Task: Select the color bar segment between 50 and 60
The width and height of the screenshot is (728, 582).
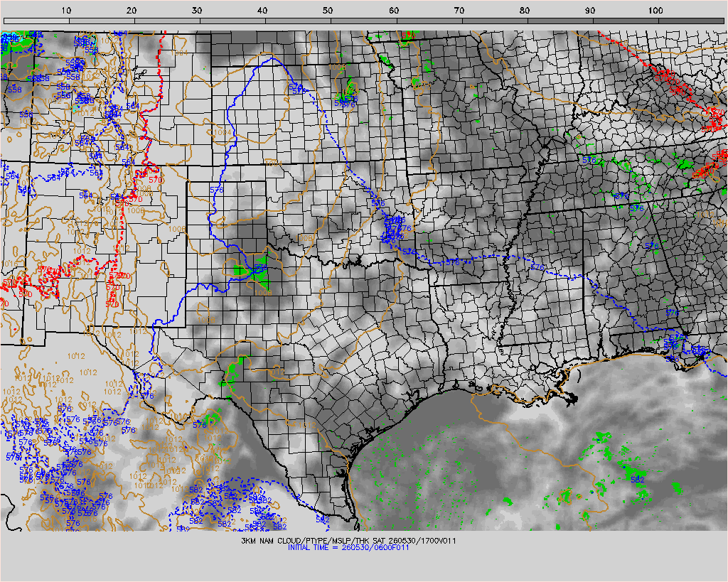Action: tap(364, 21)
